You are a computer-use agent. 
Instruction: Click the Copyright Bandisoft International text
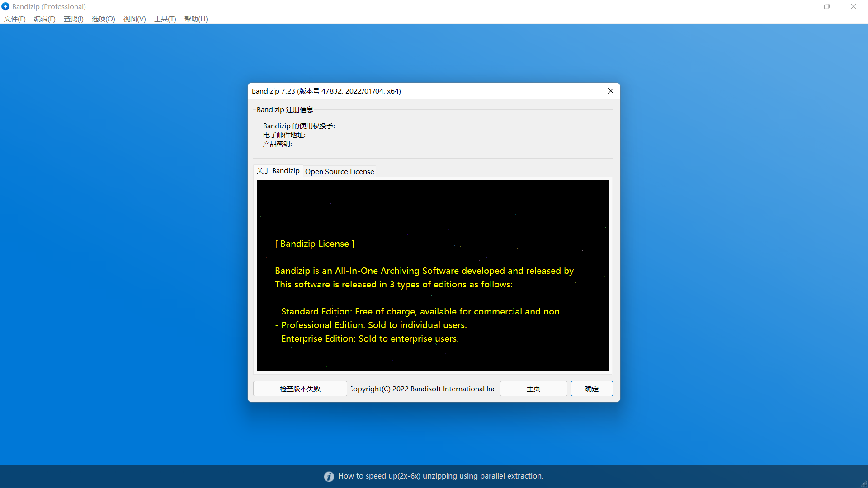(423, 389)
